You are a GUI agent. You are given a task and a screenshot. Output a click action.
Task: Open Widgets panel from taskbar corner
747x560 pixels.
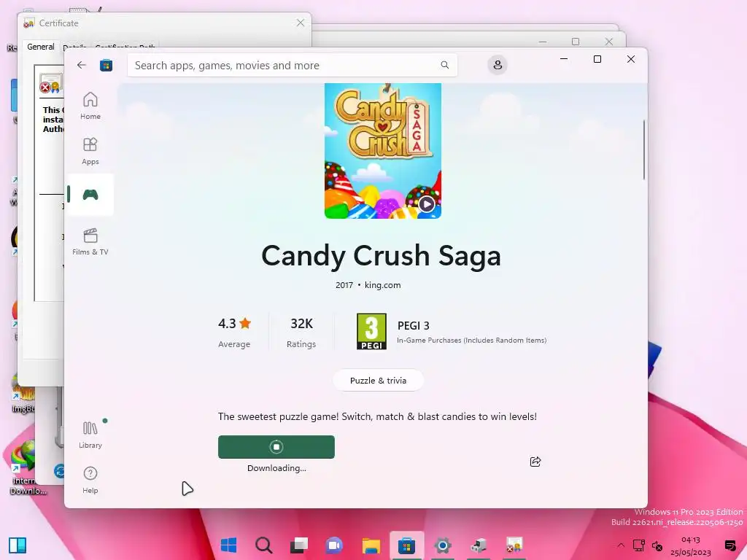(18, 545)
